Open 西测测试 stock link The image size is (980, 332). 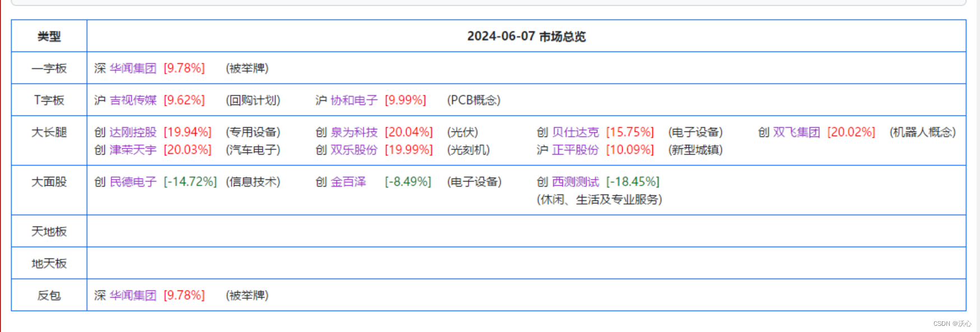coord(575,182)
